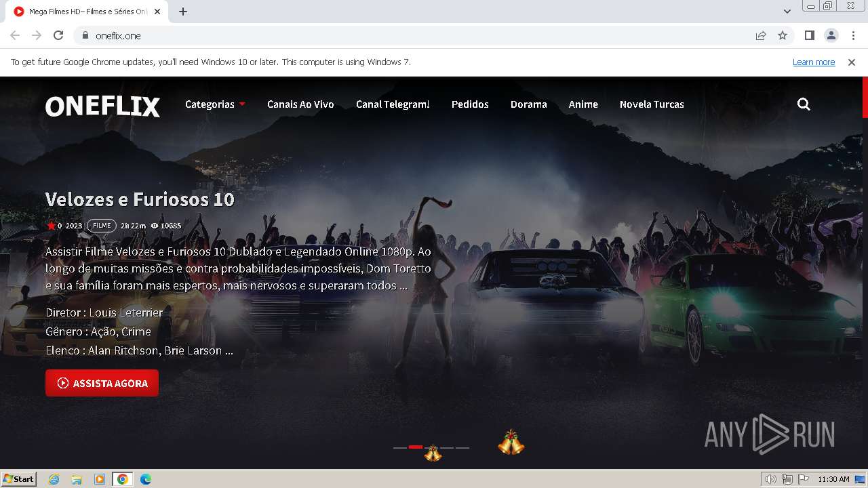This screenshot has height=488, width=868.
Task: Expand the Categorias dropdown menu
Action: pyautogui.click(x=215, y=104)
